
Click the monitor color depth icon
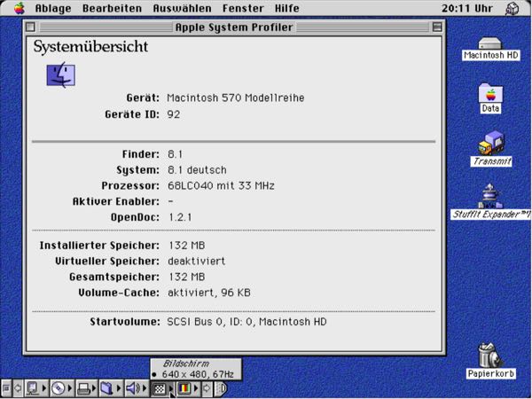tap(184, 388)
